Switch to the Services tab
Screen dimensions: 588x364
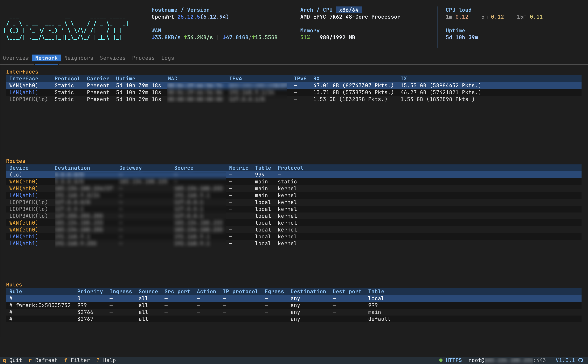(113, 58)
